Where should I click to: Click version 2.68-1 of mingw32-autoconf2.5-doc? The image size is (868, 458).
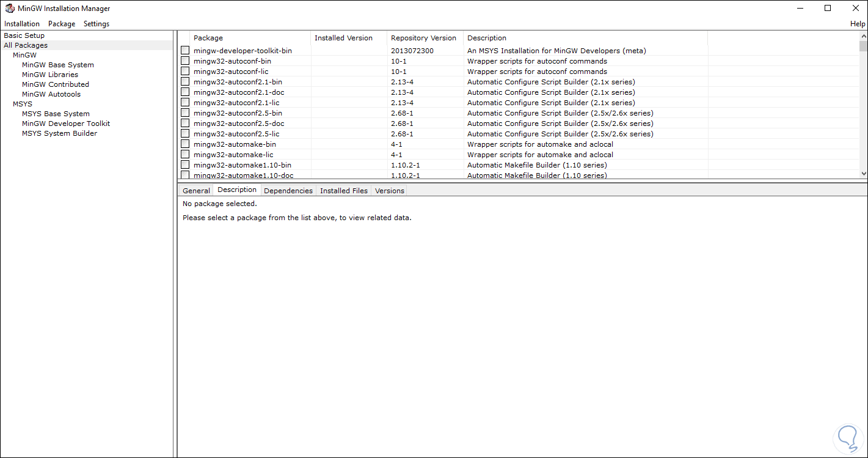click(402, 124)
